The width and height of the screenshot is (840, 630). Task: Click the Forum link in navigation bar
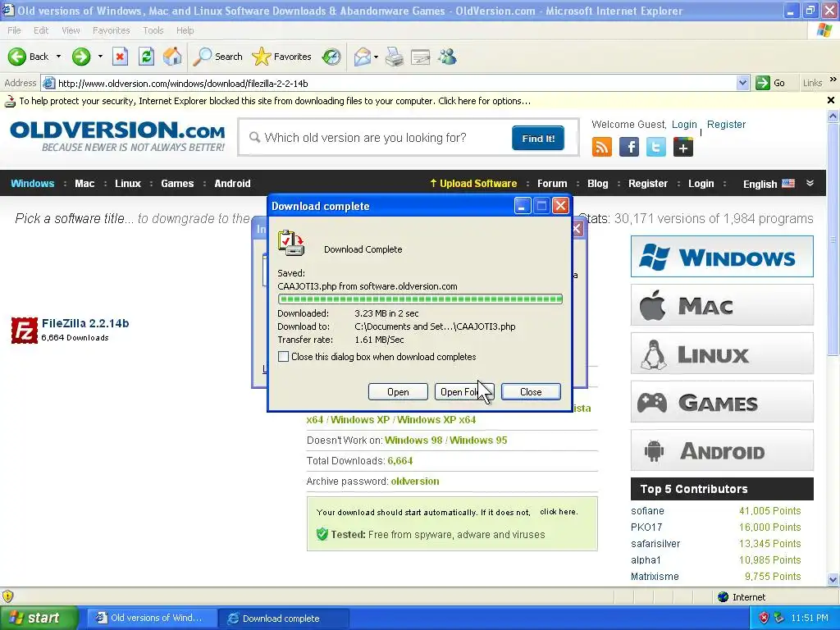[x=552, y=183]
